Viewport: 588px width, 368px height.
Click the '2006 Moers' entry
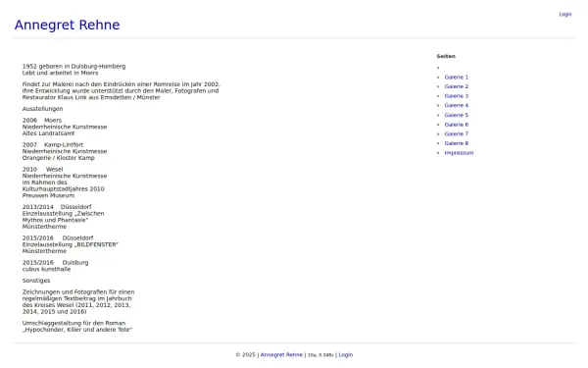click(x=41, y=120)
